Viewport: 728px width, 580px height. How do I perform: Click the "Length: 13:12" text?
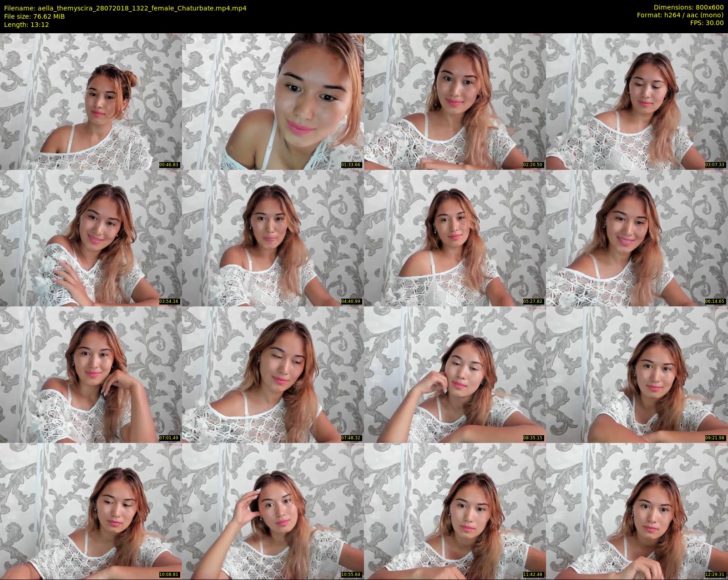click(26, 25)
